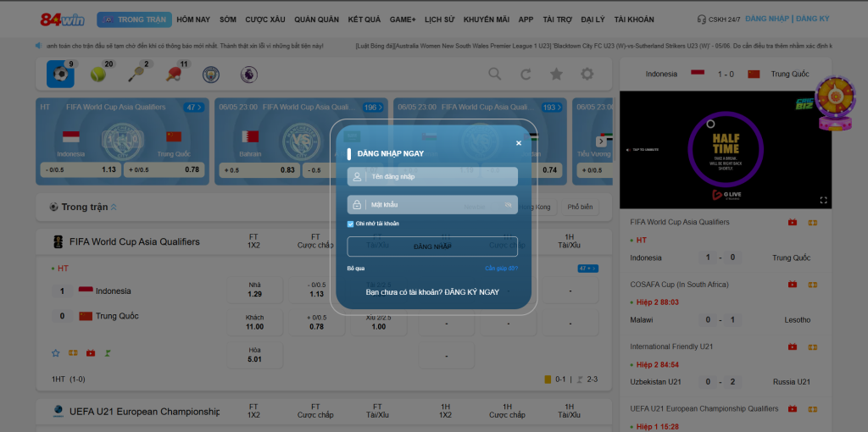Viewport: 868px width, 432px height.
Task: Select the Manchester City crest icon
Action: pyautogui.click(x=211, y=75)
